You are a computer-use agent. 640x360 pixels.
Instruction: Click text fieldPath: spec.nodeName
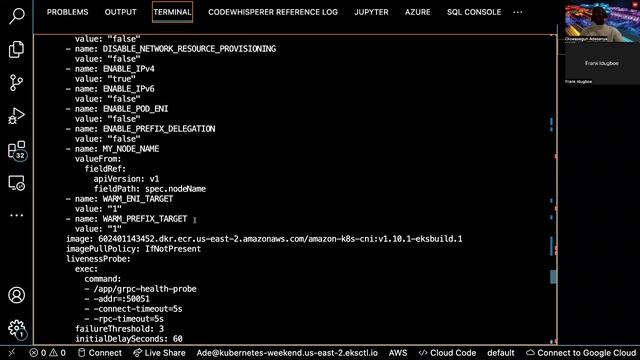pos(149,189)
